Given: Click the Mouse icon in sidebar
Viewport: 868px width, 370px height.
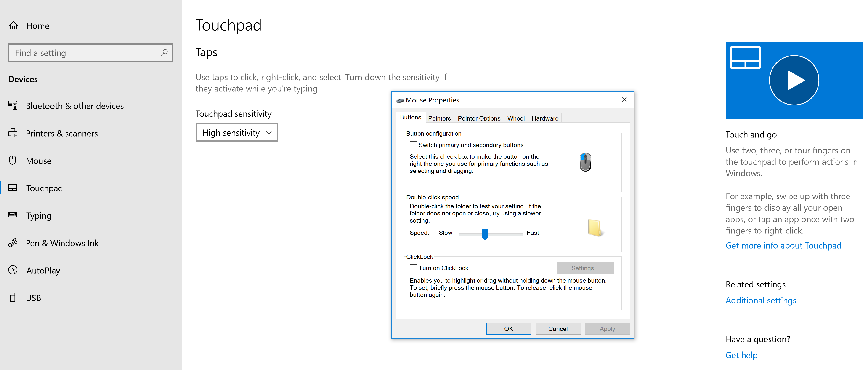Looking at the screenshot, I should 13,160.
